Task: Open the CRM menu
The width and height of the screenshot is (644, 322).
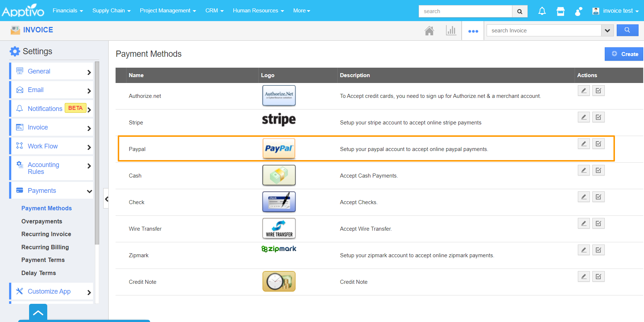Action: [x=214, y=11]
